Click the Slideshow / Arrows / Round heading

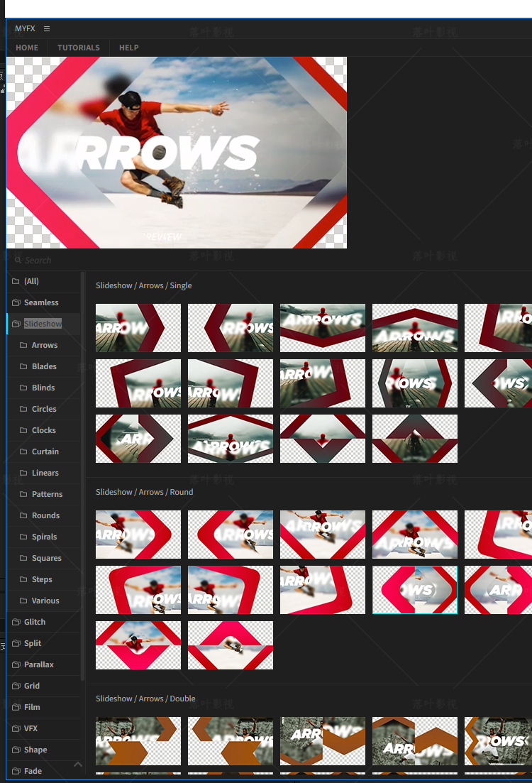144,492
